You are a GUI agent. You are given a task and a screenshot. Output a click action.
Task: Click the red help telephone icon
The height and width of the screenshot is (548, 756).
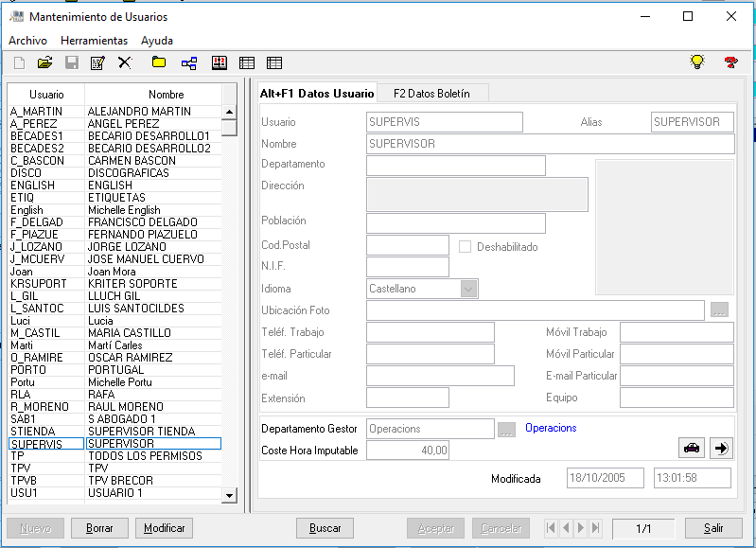pyautogui.click(x=730, y=62)
